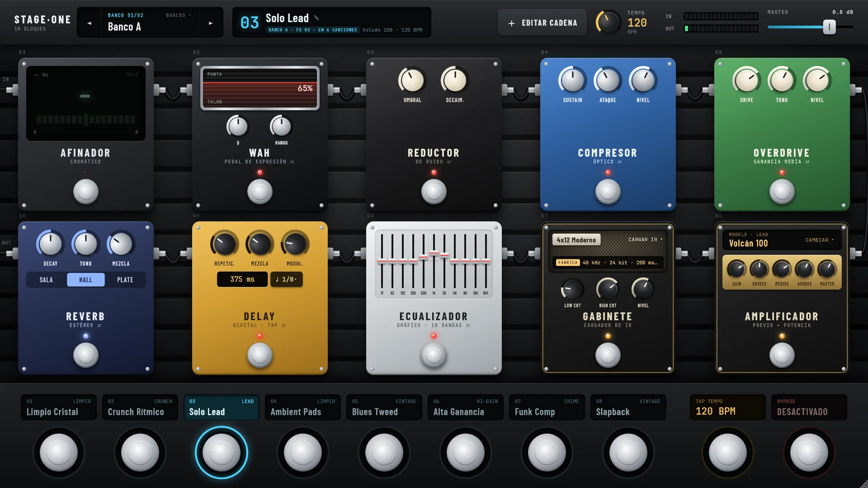
Task: Click the Overdrive DRIVE knob
Action: [x=746, y=81]
